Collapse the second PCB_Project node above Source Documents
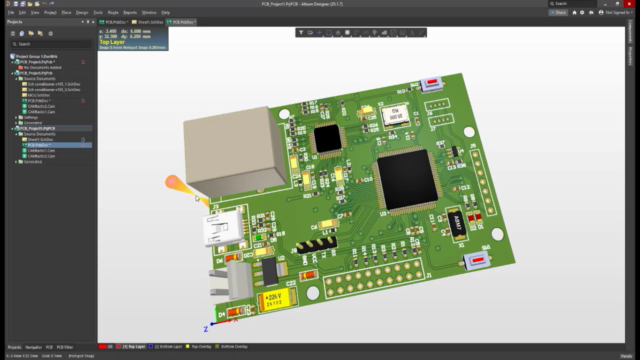Image resolution: width=640 pixels, height=360 pixels. tap(12, 73)
